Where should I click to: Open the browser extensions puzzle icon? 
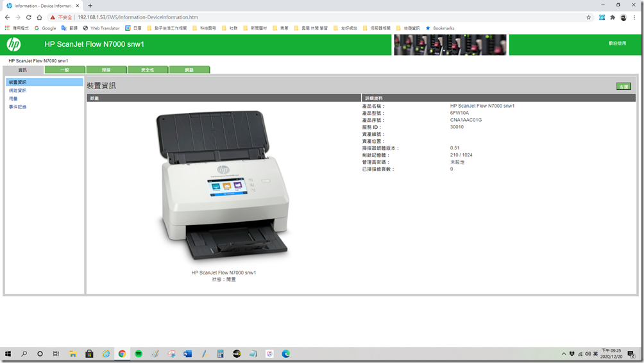[613, 17]
